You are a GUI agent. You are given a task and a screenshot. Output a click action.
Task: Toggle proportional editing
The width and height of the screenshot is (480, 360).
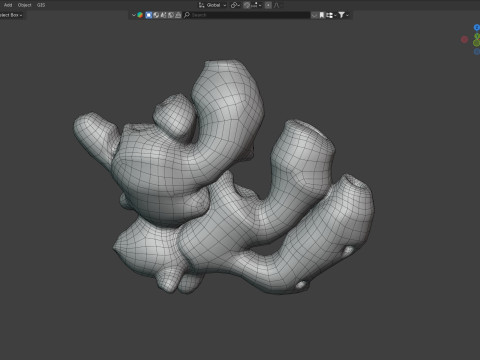coord(268,5)
